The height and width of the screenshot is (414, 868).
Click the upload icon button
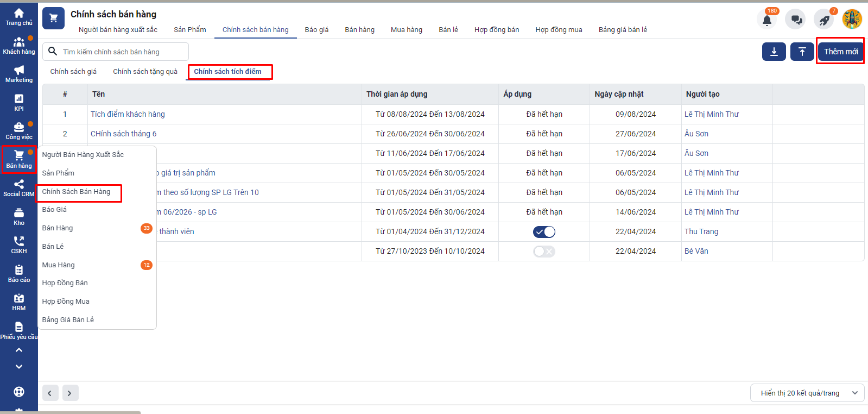point(802,52)
